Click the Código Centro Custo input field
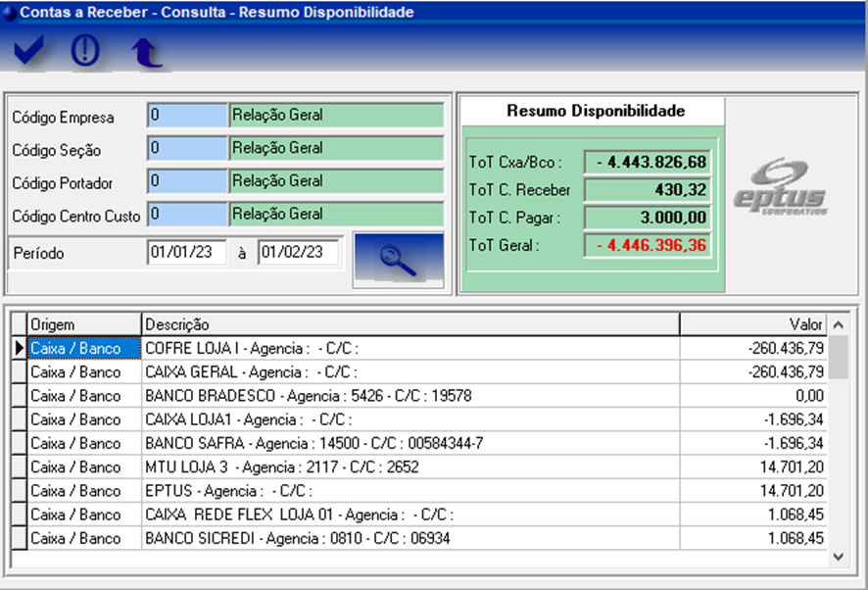 186,214
